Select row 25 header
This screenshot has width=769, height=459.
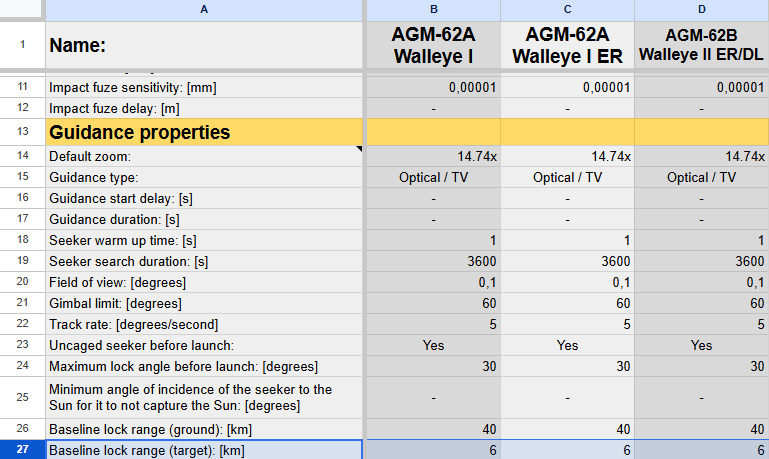[23, 397]
